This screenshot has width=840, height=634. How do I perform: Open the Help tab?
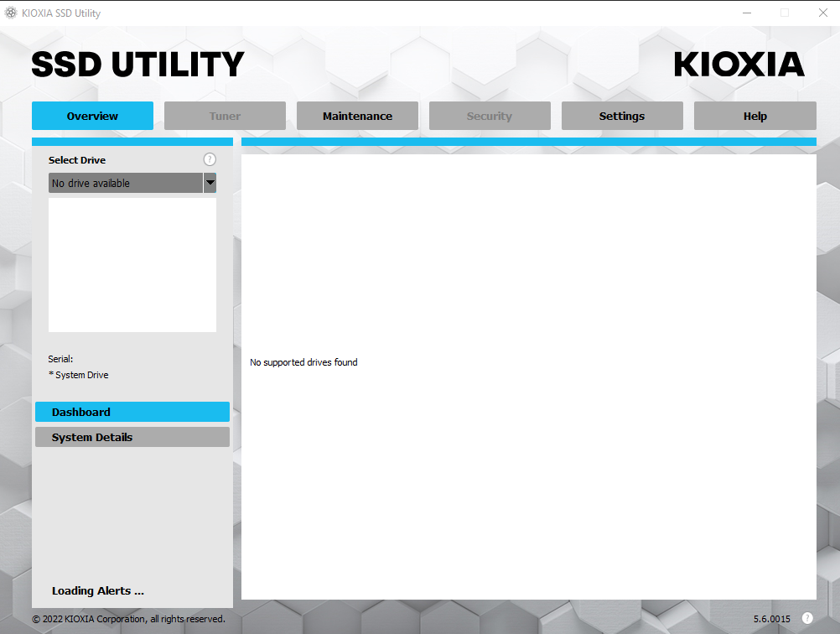pyautogui.click(x=754, y=116)
